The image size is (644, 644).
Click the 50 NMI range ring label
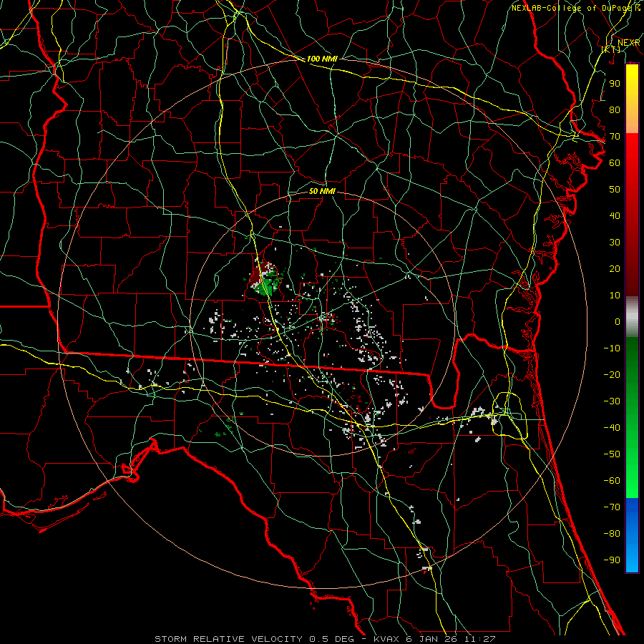pos(322,191)
